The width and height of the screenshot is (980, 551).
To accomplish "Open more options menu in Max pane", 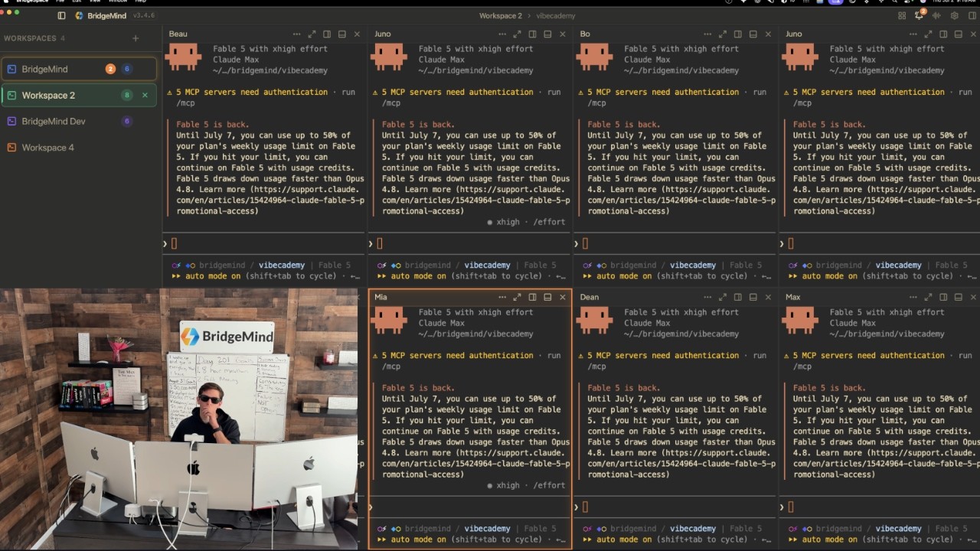I will tap(913, 297).
